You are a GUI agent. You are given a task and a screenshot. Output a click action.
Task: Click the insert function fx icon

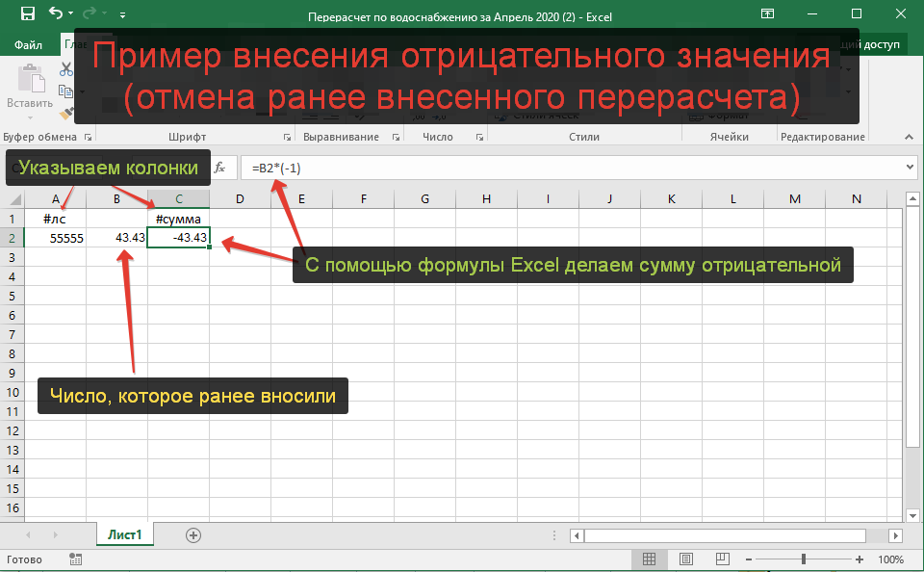pos(219,168)
